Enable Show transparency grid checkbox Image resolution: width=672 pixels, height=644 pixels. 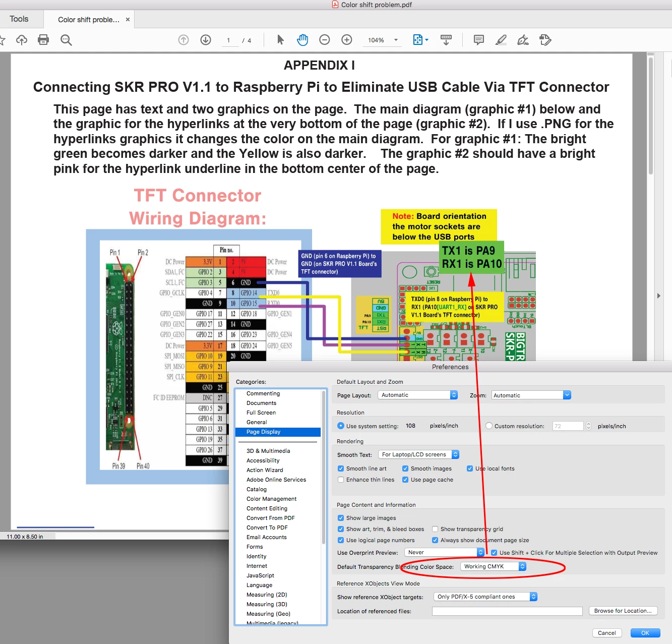[x=435, y=529]
